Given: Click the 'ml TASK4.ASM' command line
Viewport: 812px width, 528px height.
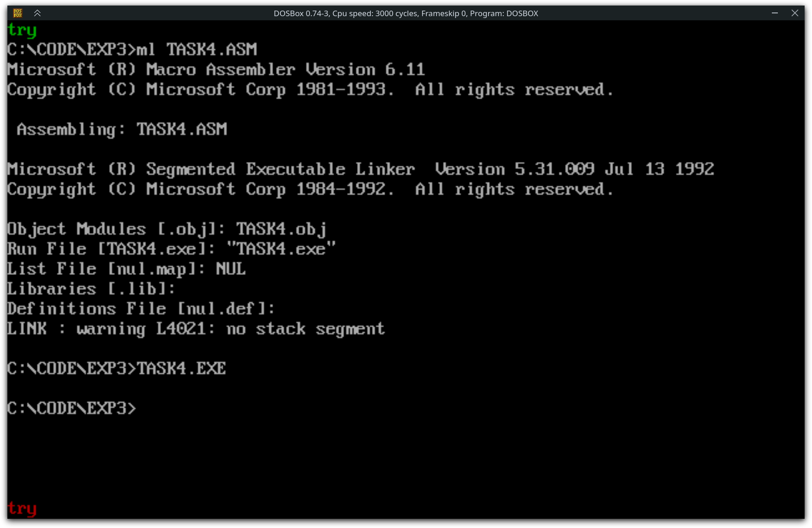Looking at the screenshot, I should tap(132, 49).
